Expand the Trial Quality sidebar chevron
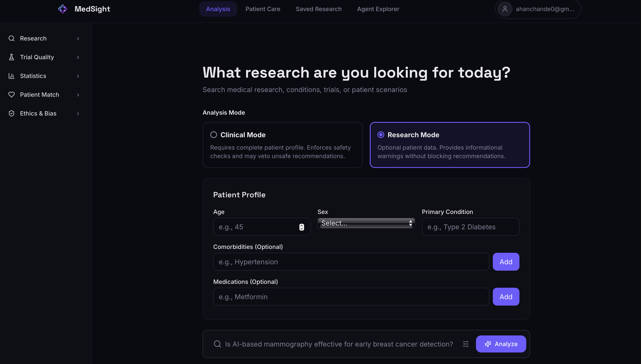 coord(78,58)
